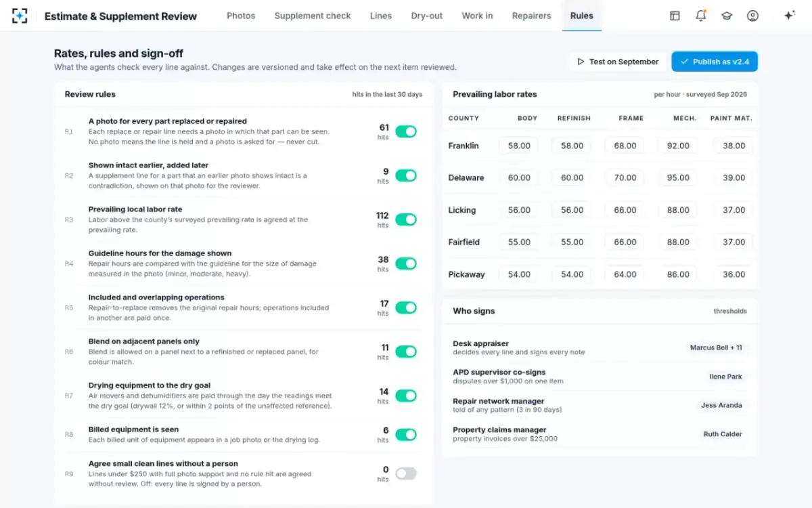Viewport: 812px width, 508px height.
Task: Click the Who signs thresholds label
Action: [730, 311]
